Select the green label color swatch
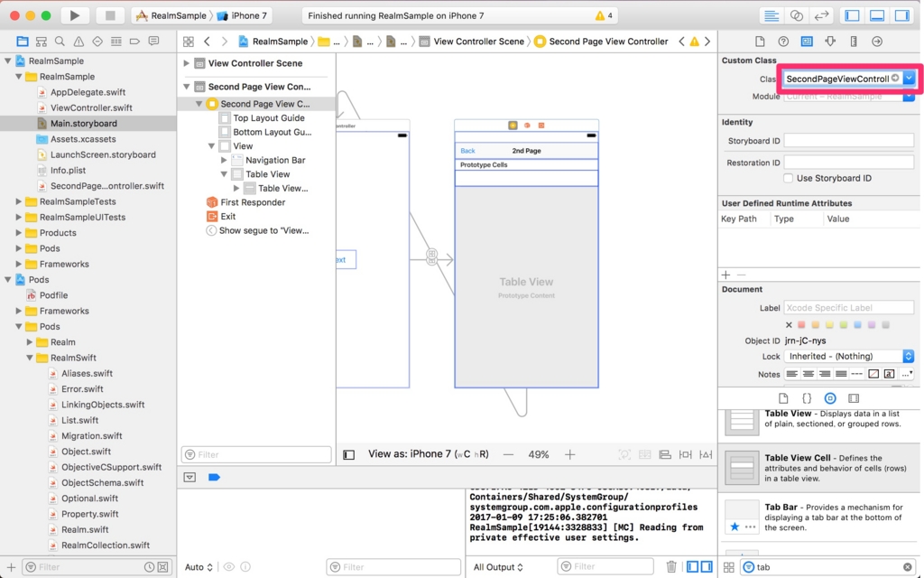Viewport: 924px width, 578px height. click(844, 325)
